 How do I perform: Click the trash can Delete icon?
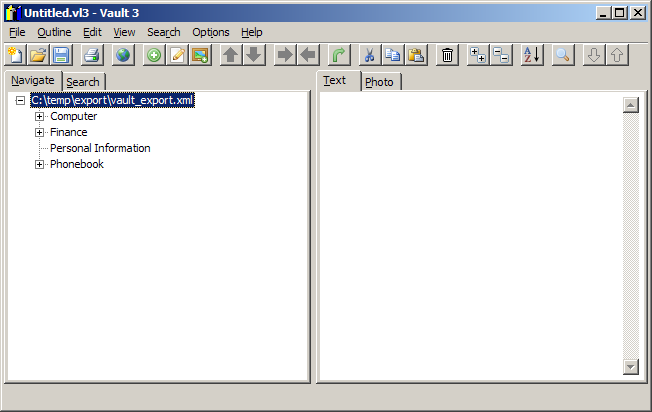pos(447,55)
